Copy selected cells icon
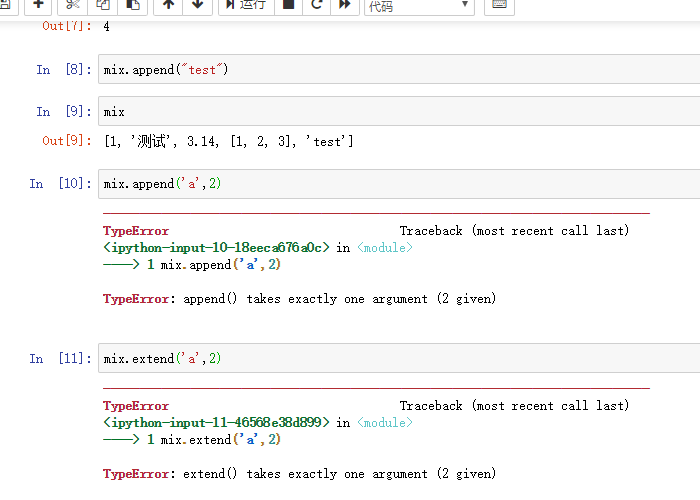 tap(103, 5)
